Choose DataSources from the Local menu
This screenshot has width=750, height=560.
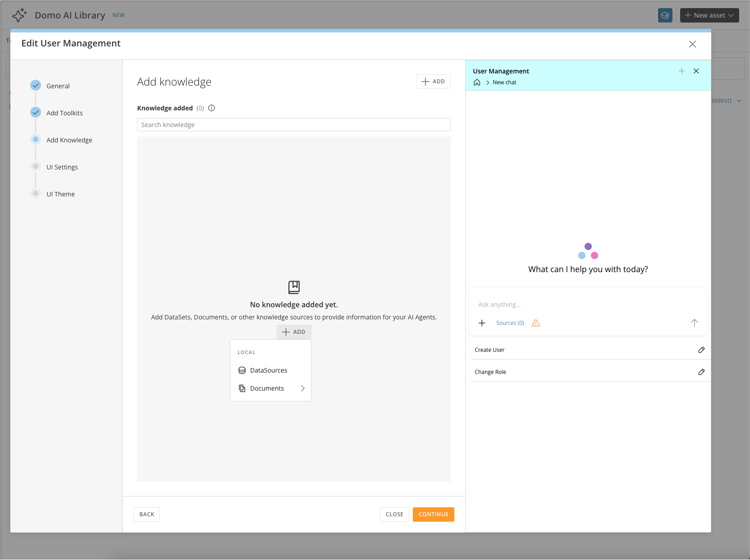coord(270,370)
